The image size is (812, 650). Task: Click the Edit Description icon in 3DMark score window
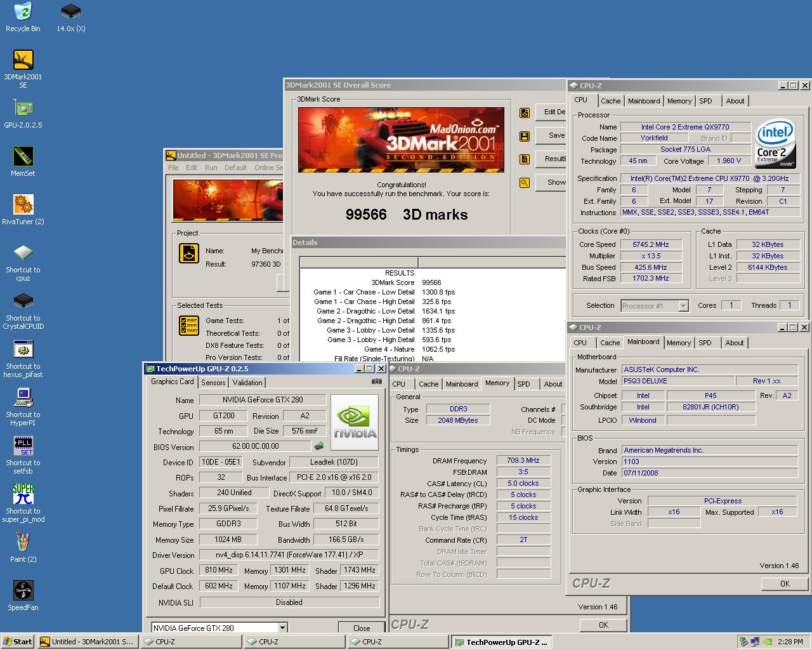(525, 113)
